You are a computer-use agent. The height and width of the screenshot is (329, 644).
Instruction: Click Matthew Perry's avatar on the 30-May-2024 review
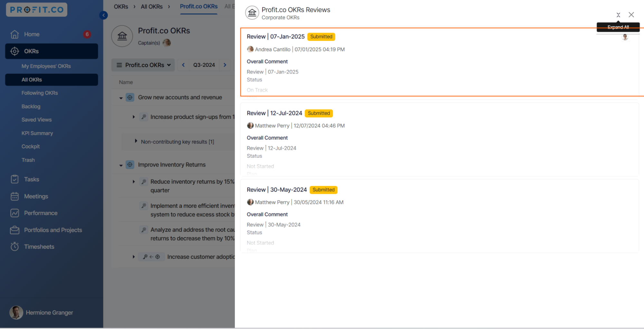250,202
